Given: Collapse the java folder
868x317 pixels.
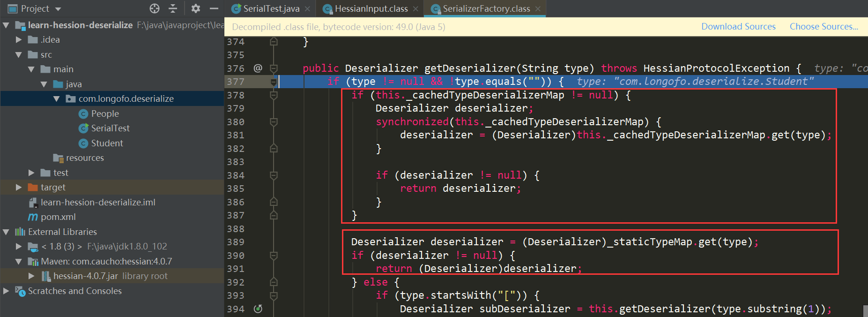Looking at the screenshot, I should 44,84.
